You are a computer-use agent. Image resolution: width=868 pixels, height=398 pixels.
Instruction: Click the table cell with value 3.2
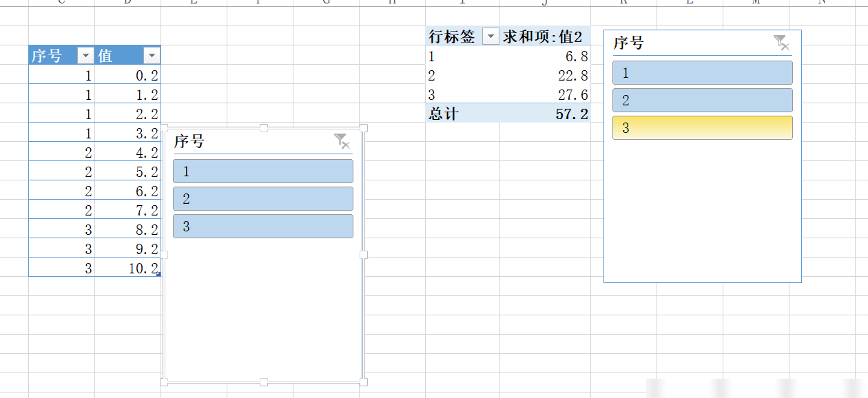[127, 133]
